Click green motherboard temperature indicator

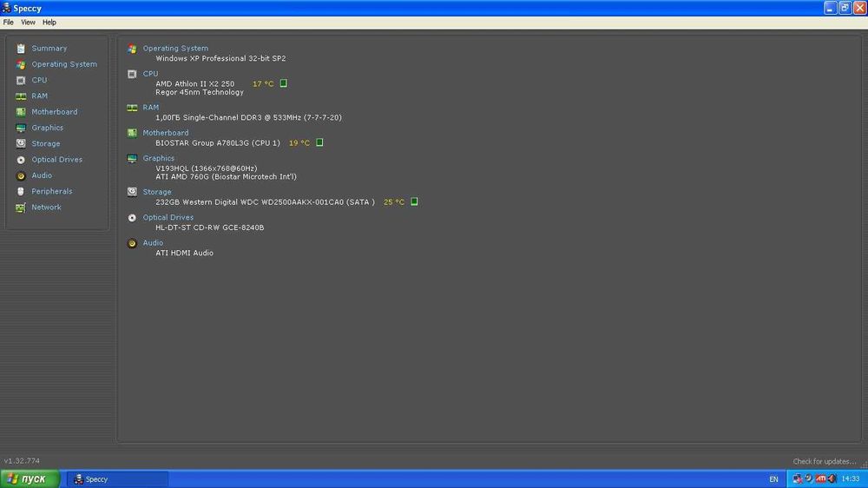[319, 143]
